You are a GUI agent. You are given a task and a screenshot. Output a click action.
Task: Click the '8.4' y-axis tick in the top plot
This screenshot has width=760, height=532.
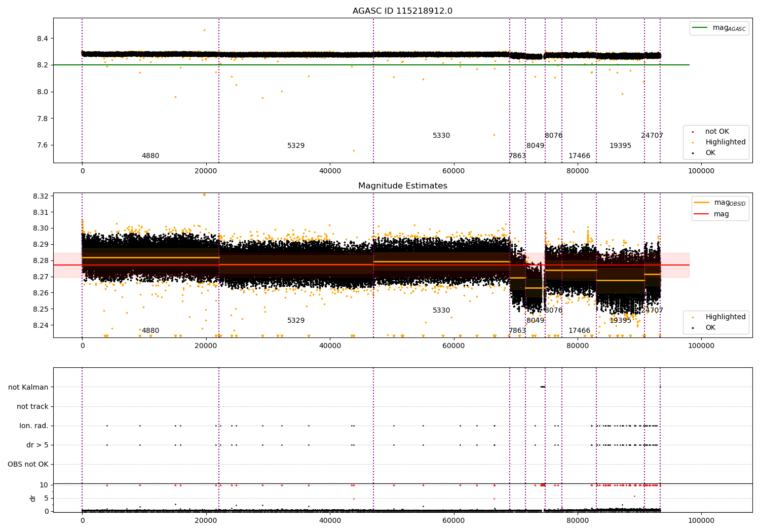(x=42, y=39)
